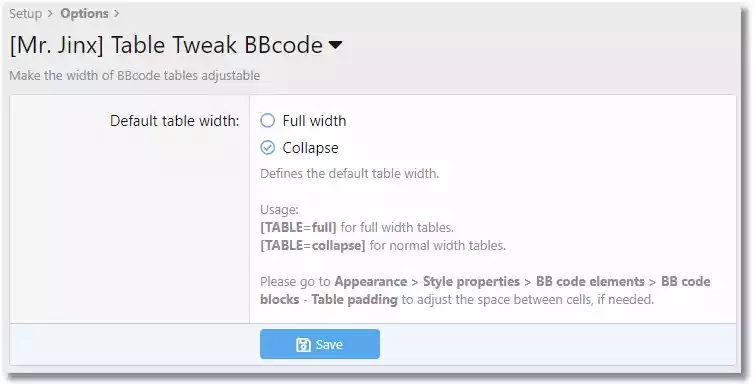
Task: Open the Table Tweak BBcode title dropdown caret
Action: [x=335, y=45]
